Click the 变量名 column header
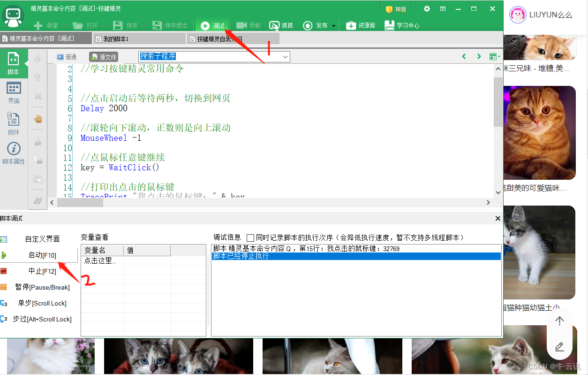The image size is (588, 375). coord(102,250)
